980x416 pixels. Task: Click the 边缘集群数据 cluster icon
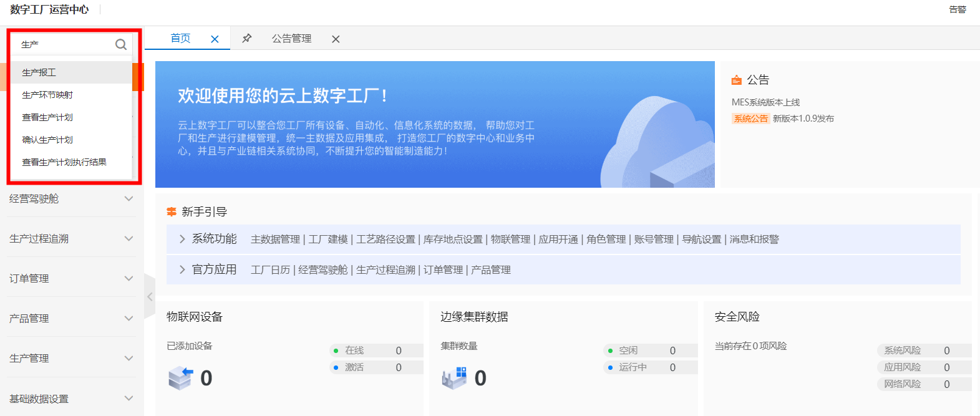(455, 378)
